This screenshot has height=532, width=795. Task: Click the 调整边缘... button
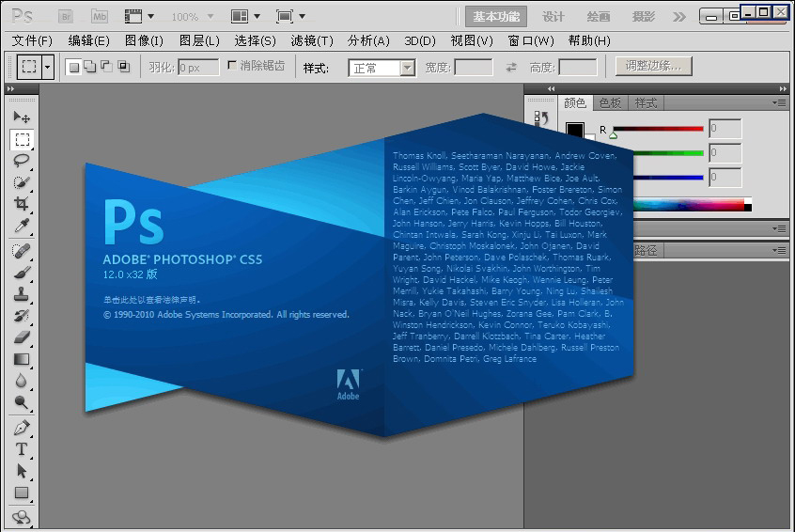[653, 66]
